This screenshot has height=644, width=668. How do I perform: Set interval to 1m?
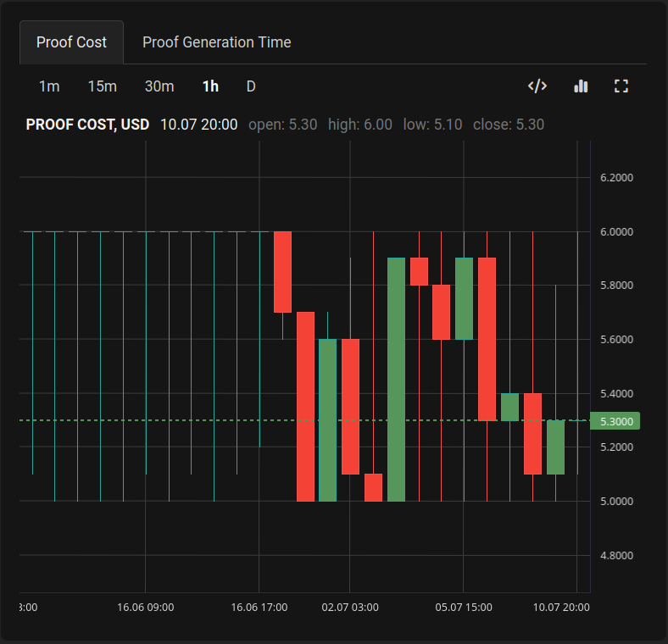49,86
